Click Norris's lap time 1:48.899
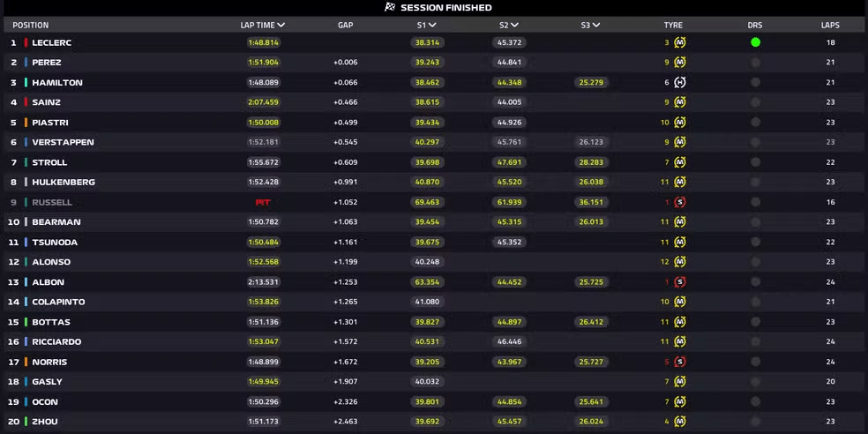The width and height of the screenshot is (868, 434). point(264,362)
